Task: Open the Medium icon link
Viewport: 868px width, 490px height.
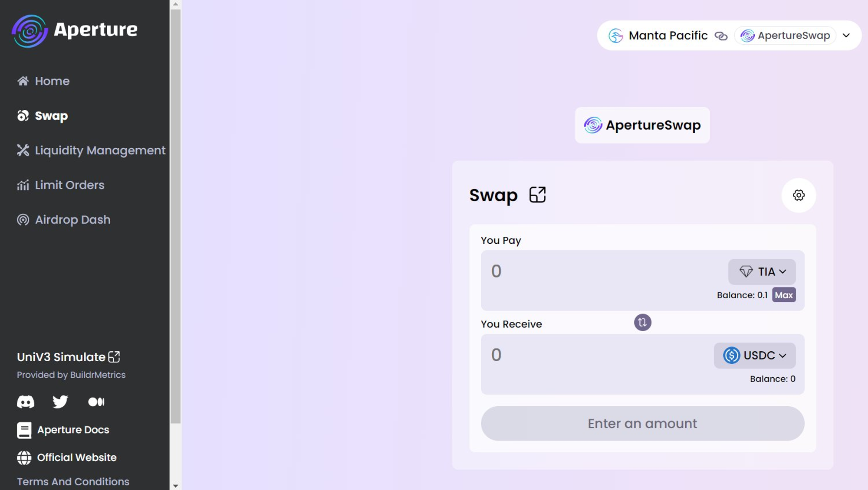Action: (x=96, y=402)
